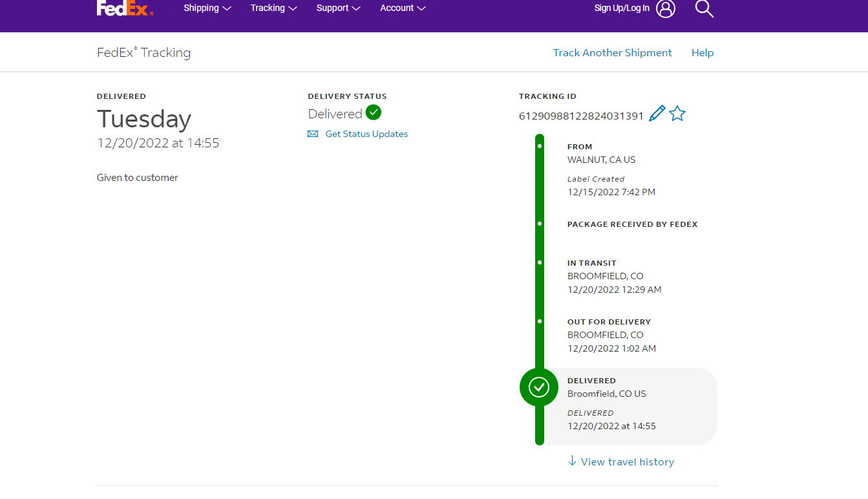The height and width of the screenshot is (499, 868).
Task: Open the Account dropdown
Action: tap(403, 8)
